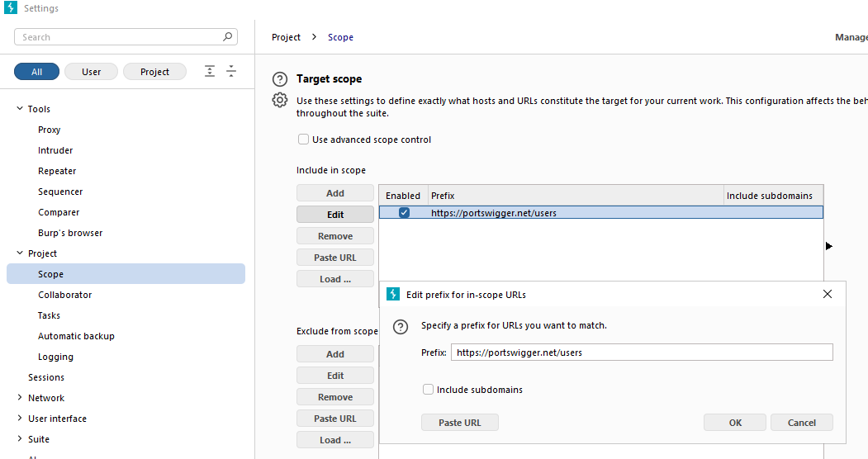Select the https://portswigger.net/users scope row
The image size is (868, 459).
point(601,212)
